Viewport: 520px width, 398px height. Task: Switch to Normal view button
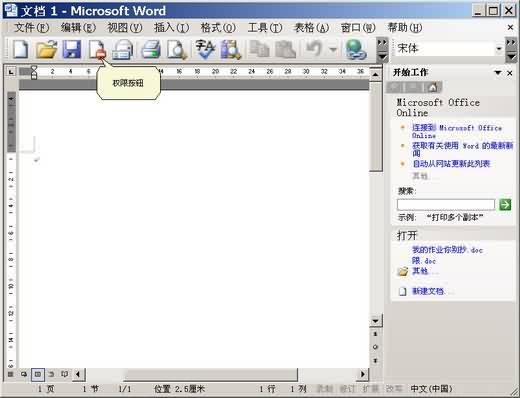[11, 374]
